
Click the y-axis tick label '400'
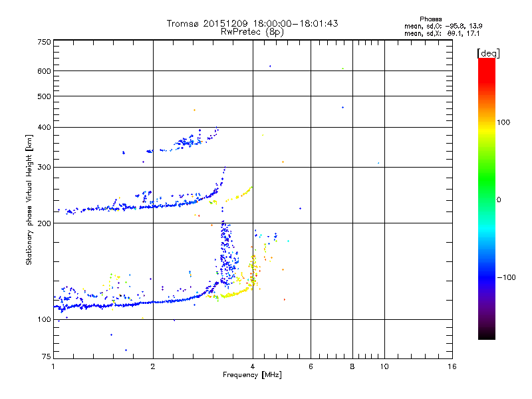pos(44,127)
